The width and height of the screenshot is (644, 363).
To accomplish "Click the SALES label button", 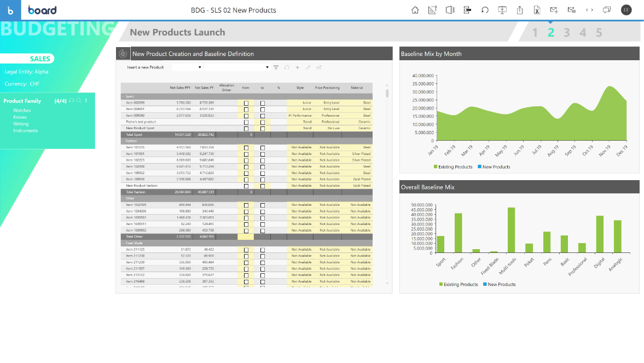I will pyautogui.click(x=40, y=59).
